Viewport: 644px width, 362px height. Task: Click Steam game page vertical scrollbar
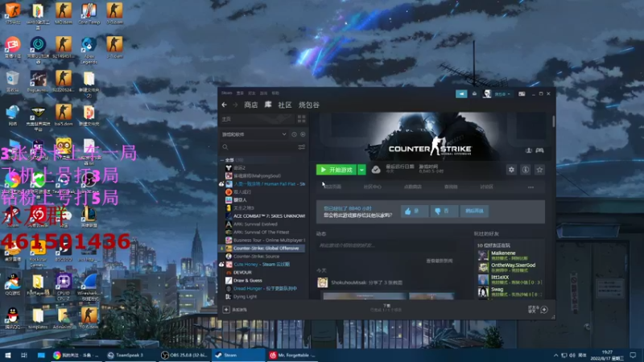click(x=554, y=121)
